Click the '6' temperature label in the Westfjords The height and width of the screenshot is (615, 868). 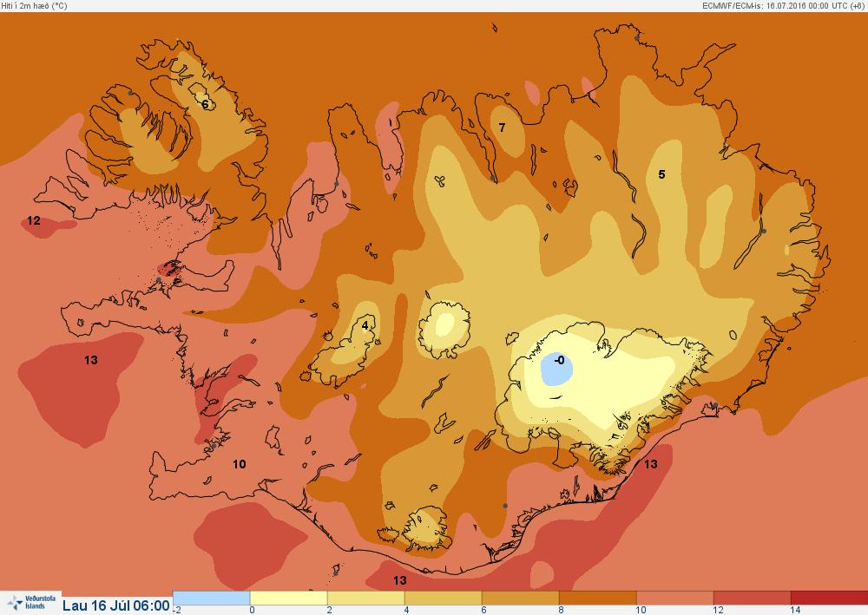pos(205,105)
